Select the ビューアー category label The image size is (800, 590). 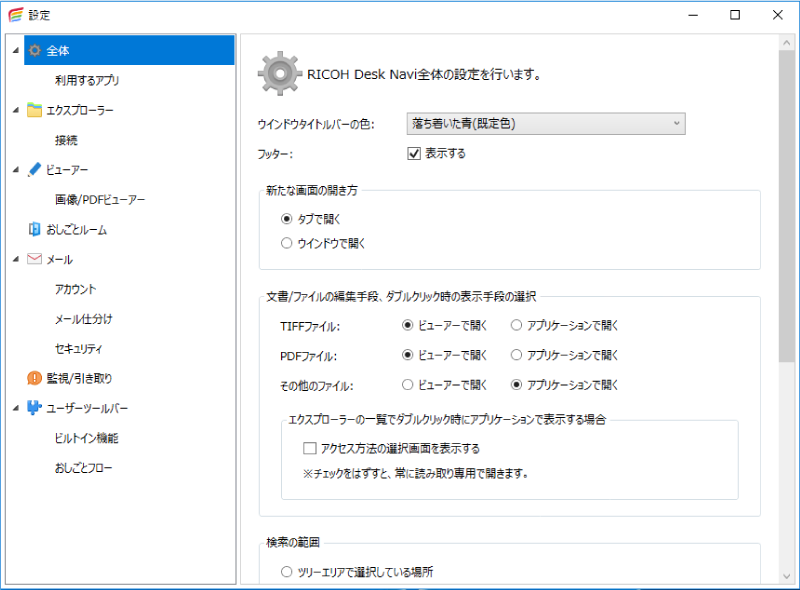coord(67,169)
